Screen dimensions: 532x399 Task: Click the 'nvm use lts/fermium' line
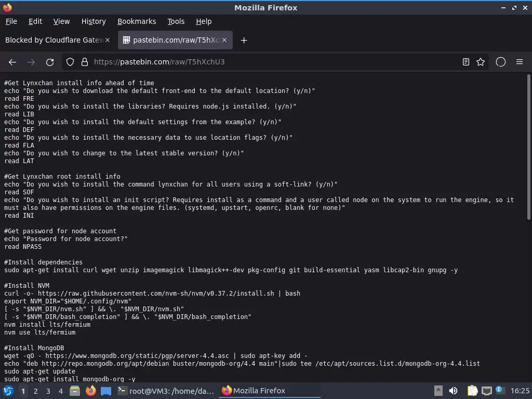[39, 332]
